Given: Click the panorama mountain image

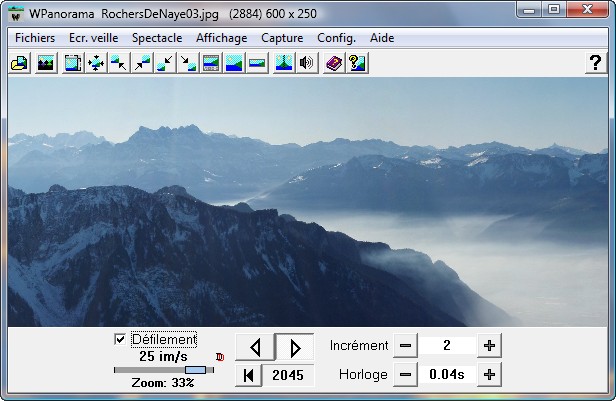Looking at the screenshot, I should pos(308,201).
